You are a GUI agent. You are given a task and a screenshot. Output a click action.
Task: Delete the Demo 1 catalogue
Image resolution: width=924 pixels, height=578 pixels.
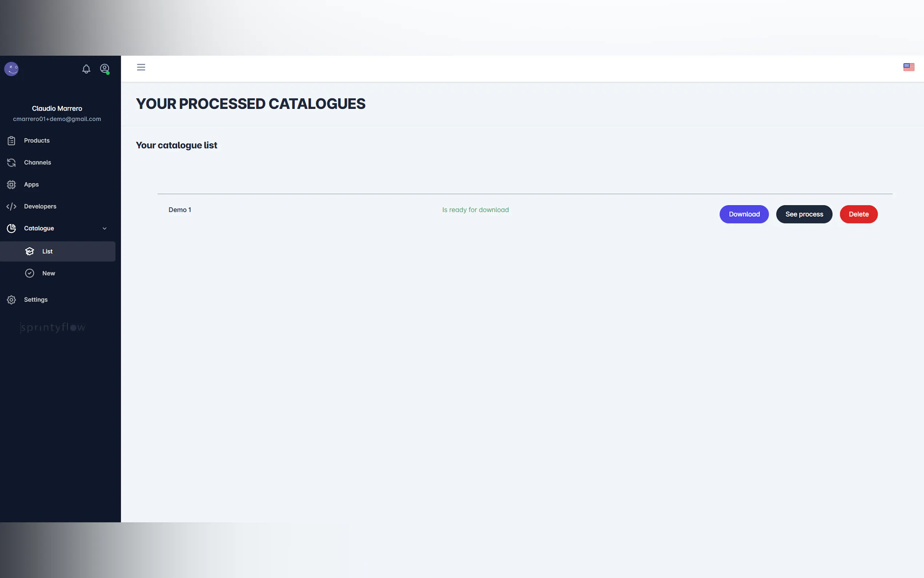coord(858,214)
